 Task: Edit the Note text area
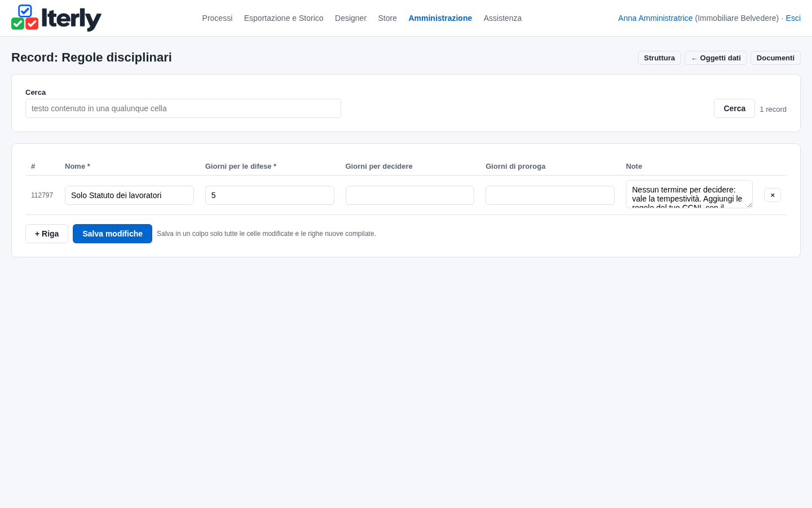(689, 194)
